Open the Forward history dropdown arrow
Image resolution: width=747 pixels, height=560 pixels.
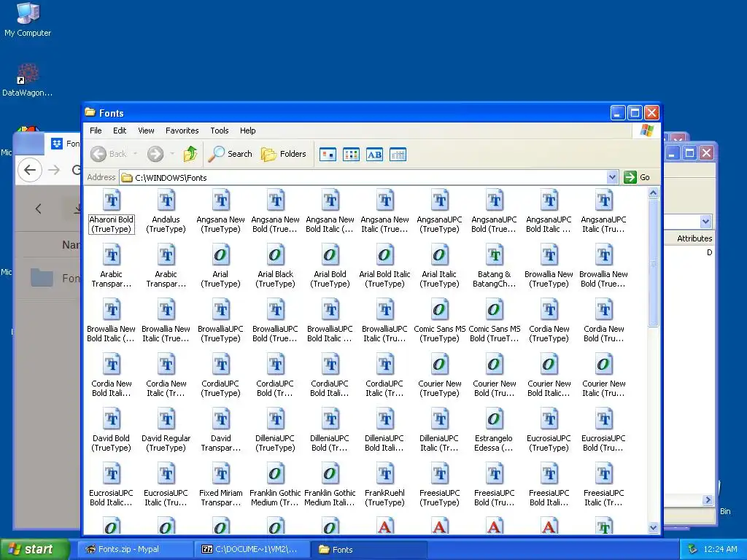(x=172, y=154)
